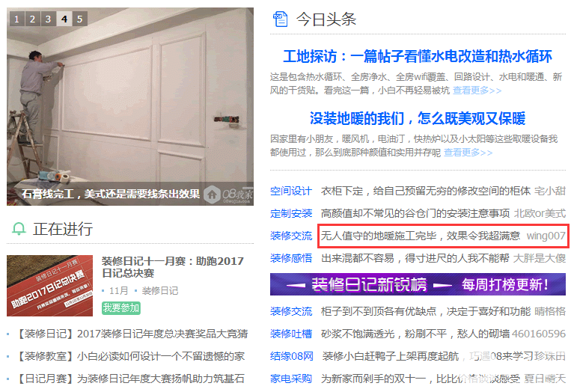Viewport: 574px width, 392px height.
Task: Click the 装修日记新锐榜 purple banner
Action: (x=418, y=284)
